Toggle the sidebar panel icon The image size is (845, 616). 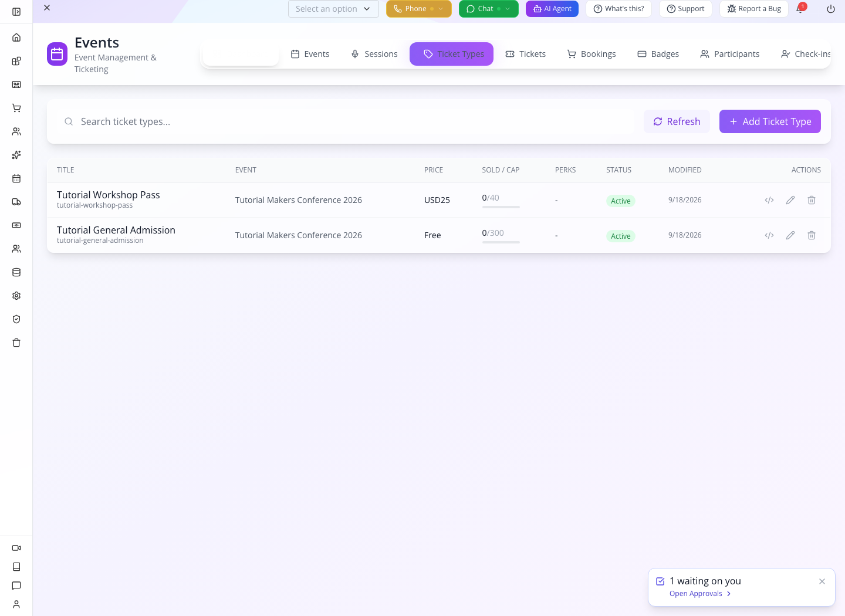16,12
